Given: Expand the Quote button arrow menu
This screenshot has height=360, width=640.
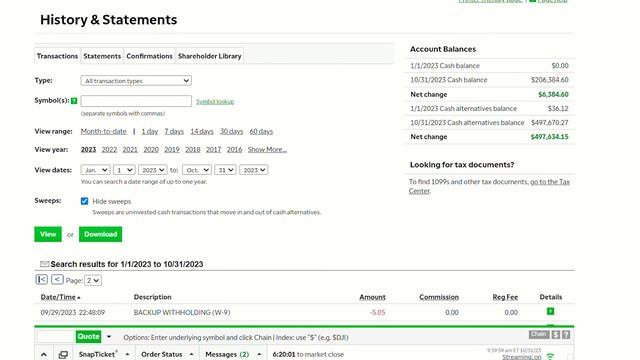Looking at the screenshot, I should 109,337.
